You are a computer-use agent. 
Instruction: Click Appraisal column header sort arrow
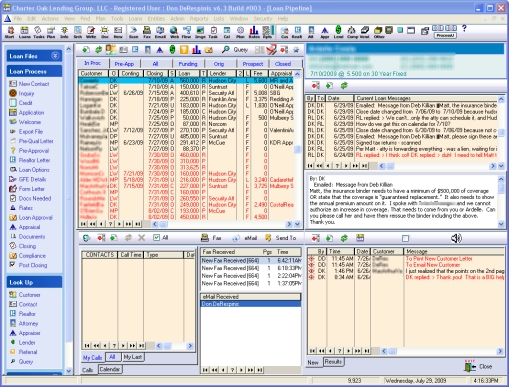click(x=297, y=74)
